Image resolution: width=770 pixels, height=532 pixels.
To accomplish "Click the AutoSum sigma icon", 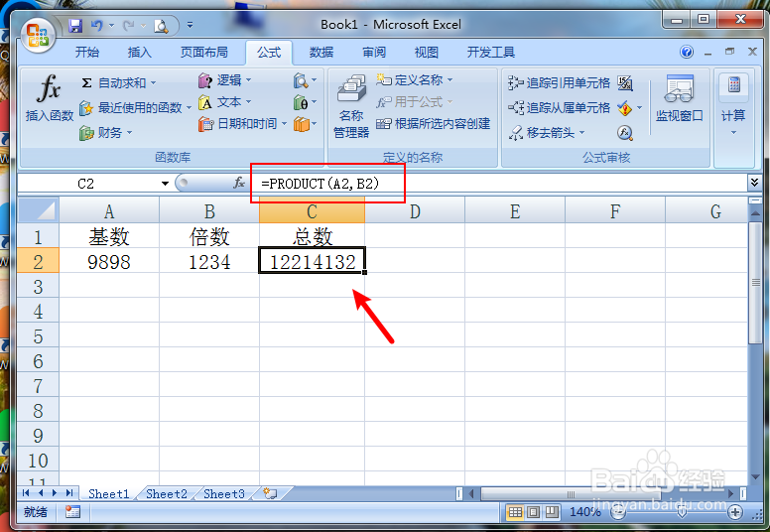I will pyautogui.click(x=86, y=82).
